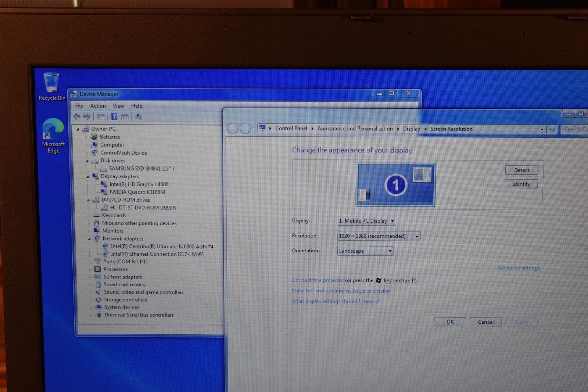Click the Detect button

(x=522, y=170)
